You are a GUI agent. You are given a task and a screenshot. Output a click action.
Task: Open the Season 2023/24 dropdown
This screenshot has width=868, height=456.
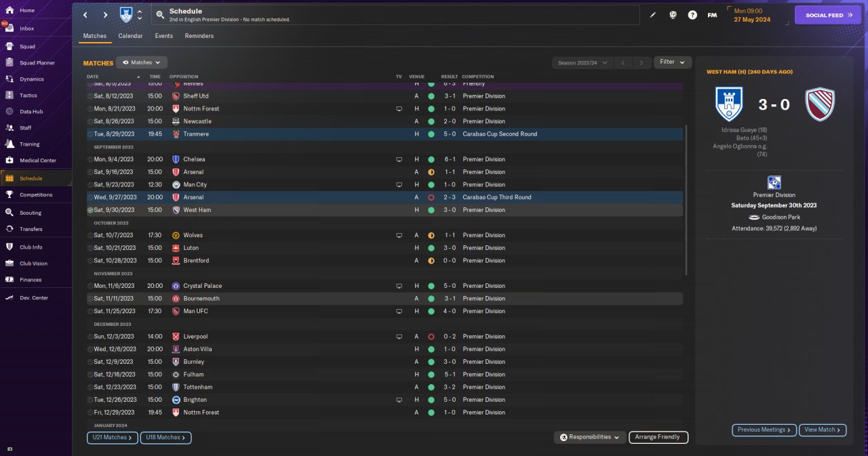point(583,62)
